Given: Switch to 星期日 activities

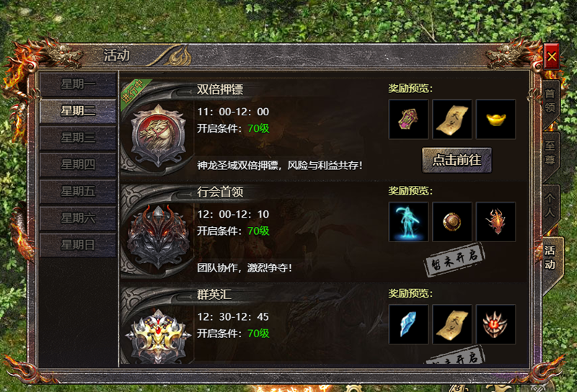Looking at the screenshot, I should pyautogui.click(x=78, y=245).
